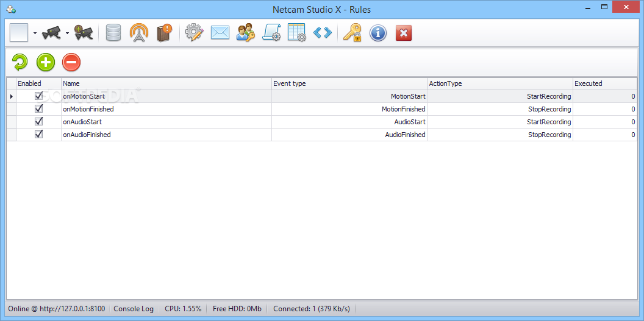Open the database library icon
The width and height of the screenshot is (644, 321).
click(113, 33)
